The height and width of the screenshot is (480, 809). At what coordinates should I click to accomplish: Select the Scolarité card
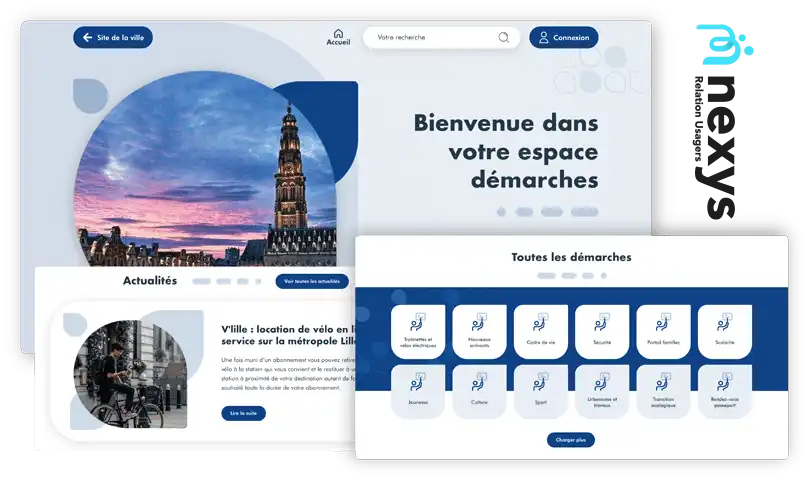725,331
